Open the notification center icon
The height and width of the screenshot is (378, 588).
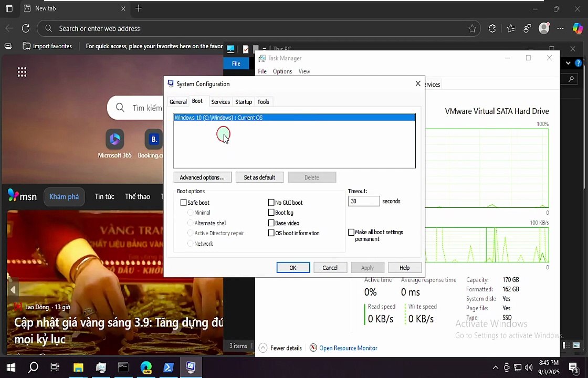(x=573, y=368)
